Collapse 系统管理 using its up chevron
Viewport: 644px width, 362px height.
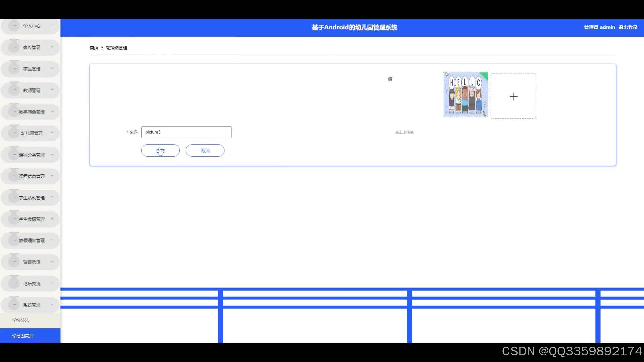[52, 305]
